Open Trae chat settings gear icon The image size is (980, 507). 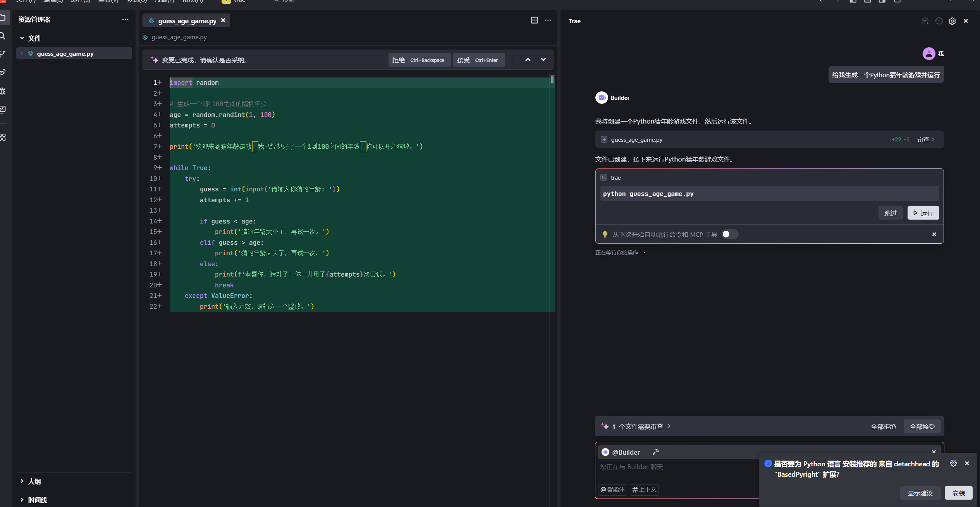tap(952, 21)
